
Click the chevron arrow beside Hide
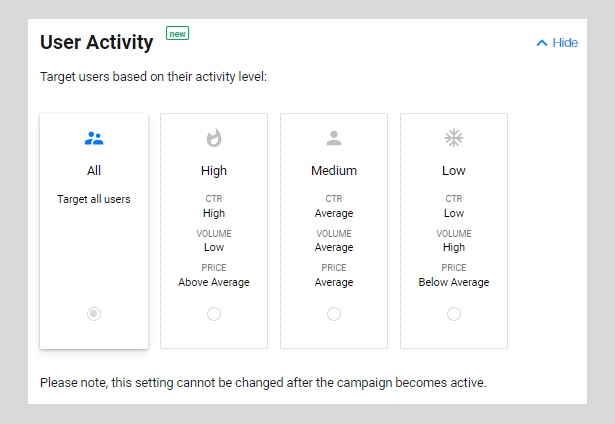tap(542, 43)
